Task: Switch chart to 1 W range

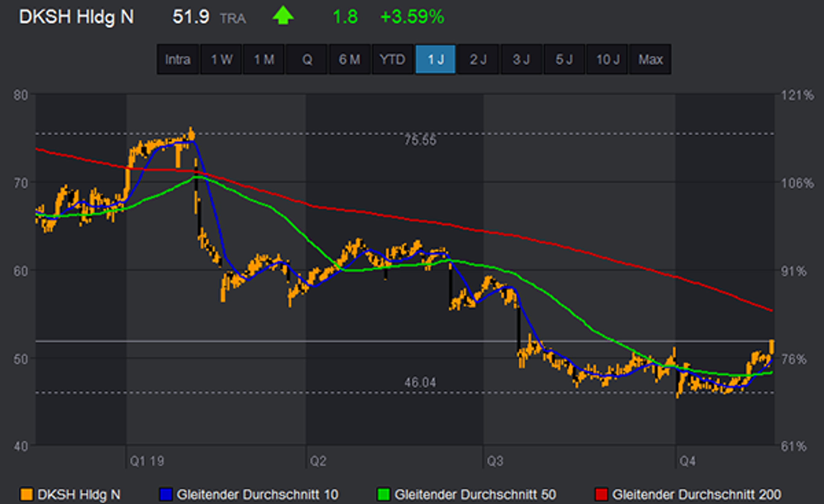Action: (x=221, y=60)
